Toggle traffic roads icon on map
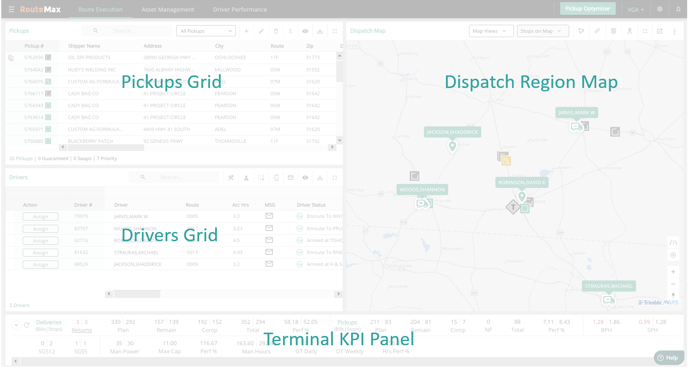Image resolution: width=688 pixels, height=368 pixels. pyautogui.click(x=673, y=243)
